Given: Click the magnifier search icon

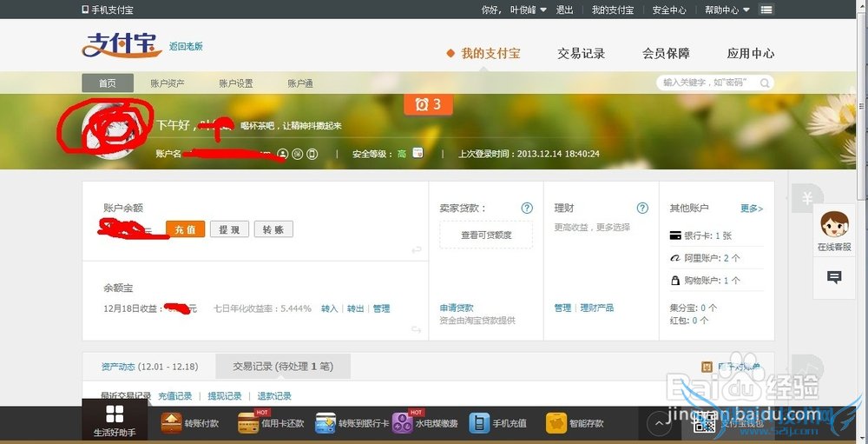Looking at the screenshot, I should point(765,83).
